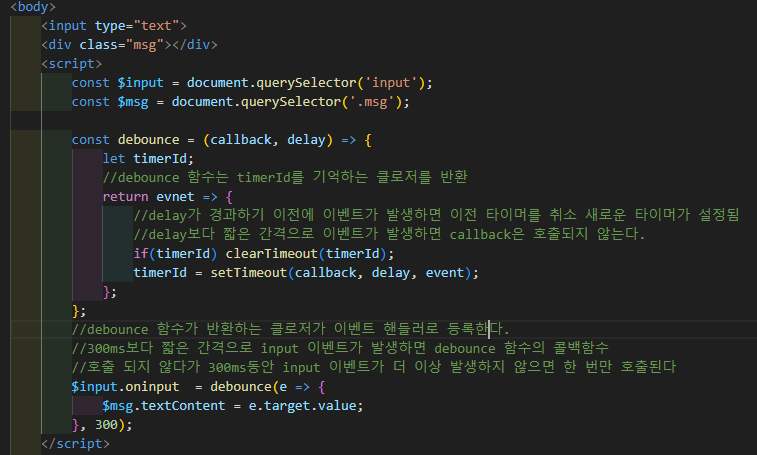Click the div class="msg" line

pos(129,45)
